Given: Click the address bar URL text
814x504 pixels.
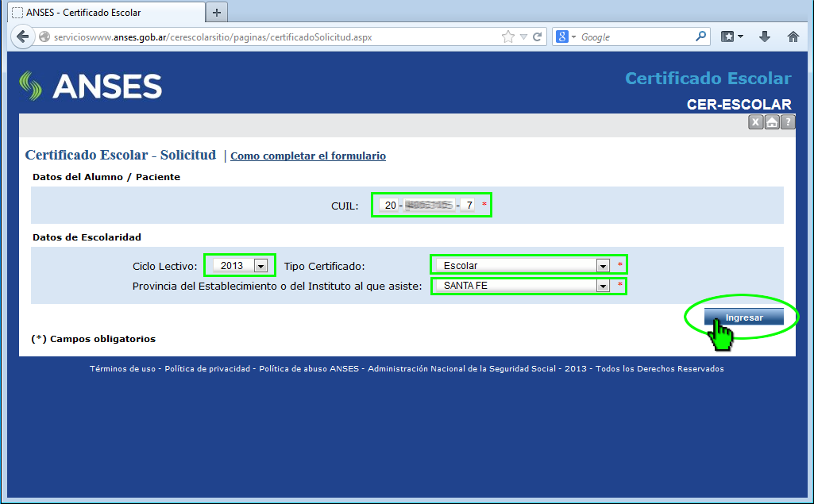Looking at the screenshot, I should click(213, 37).
